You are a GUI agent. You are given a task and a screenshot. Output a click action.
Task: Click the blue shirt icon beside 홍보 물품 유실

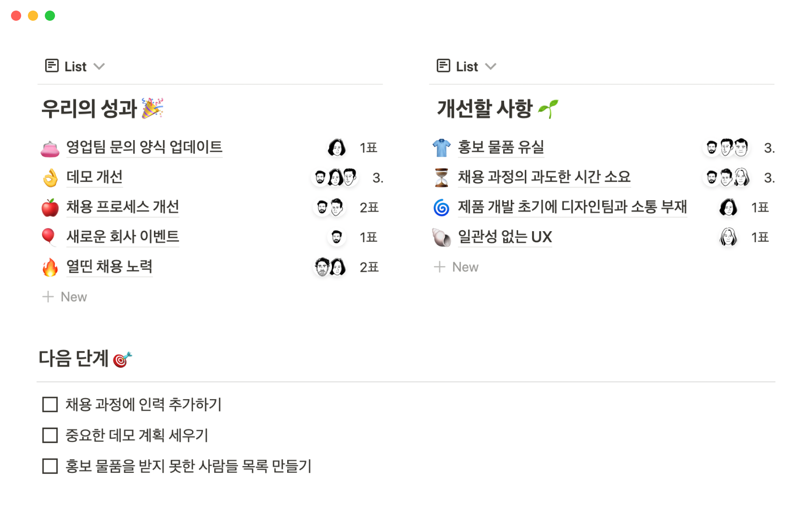[442, 148]
